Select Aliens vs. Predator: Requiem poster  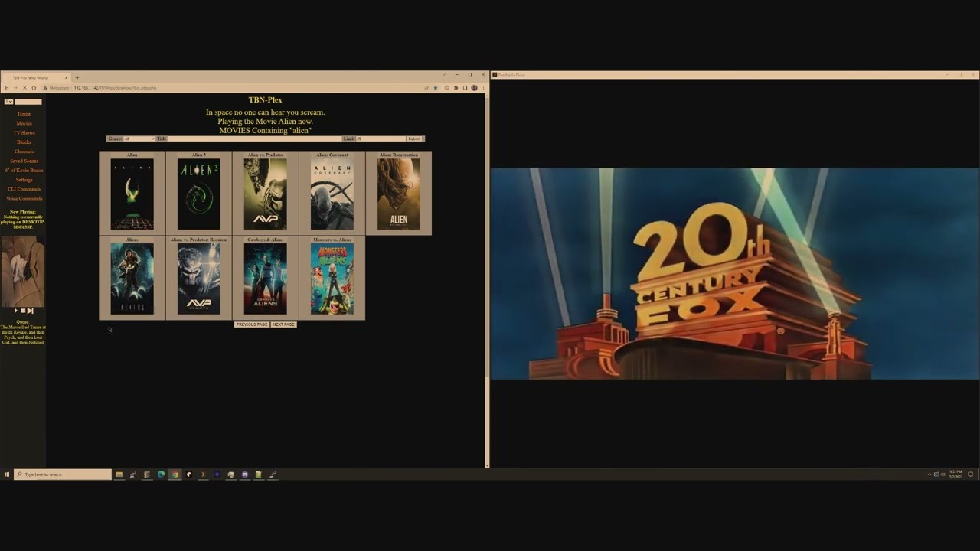(x=199, y=279)
